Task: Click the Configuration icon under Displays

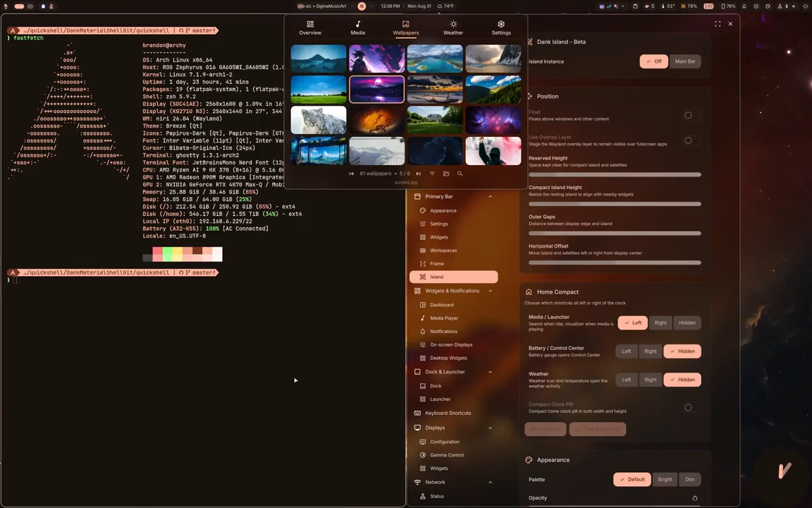Action: click(423, 442)
